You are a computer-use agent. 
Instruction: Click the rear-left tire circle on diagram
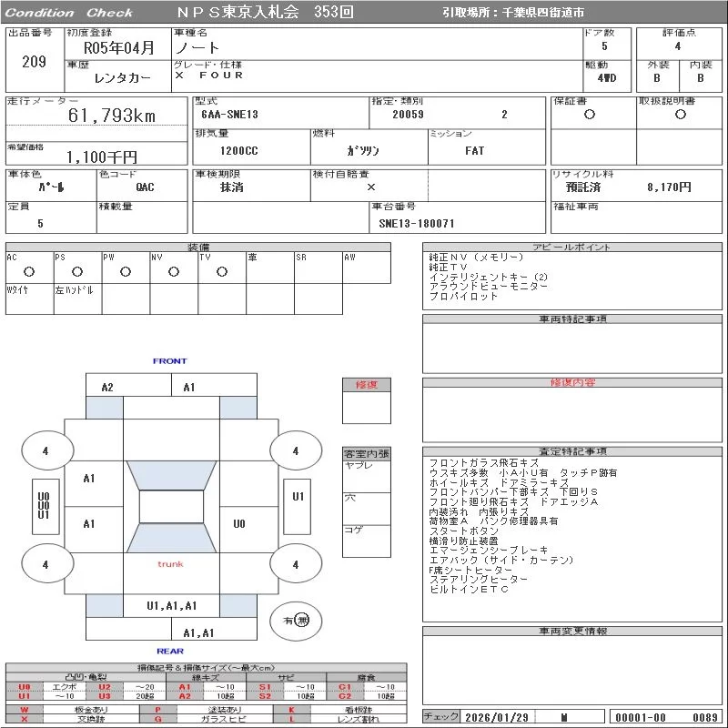45,564
